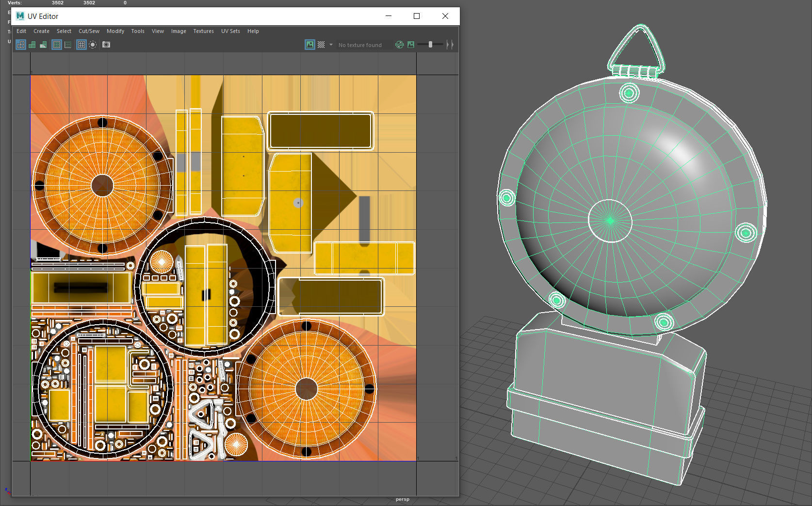The width and height of the screenshot is (812, 506).
Task: Toggle shaded UV shells display
Action: coord(32,45)
